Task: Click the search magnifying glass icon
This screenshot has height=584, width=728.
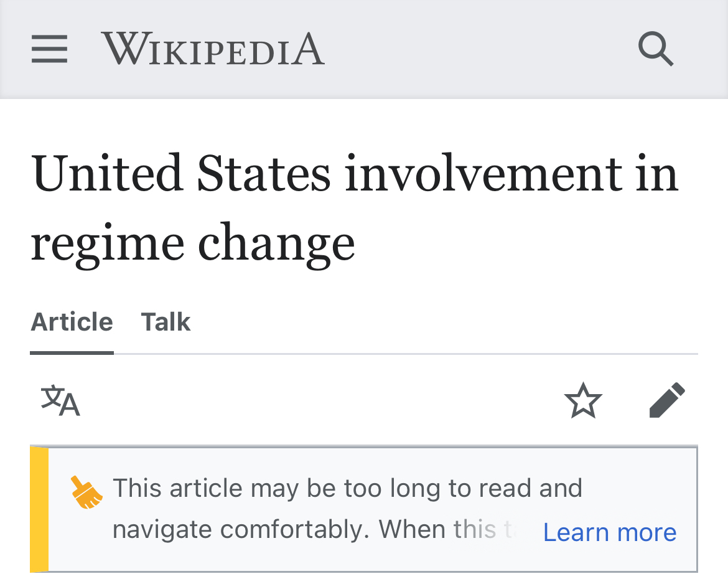Action: coord(656,49)
